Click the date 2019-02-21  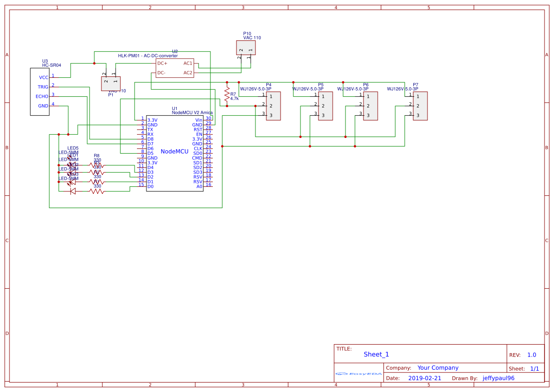[424, 378]
